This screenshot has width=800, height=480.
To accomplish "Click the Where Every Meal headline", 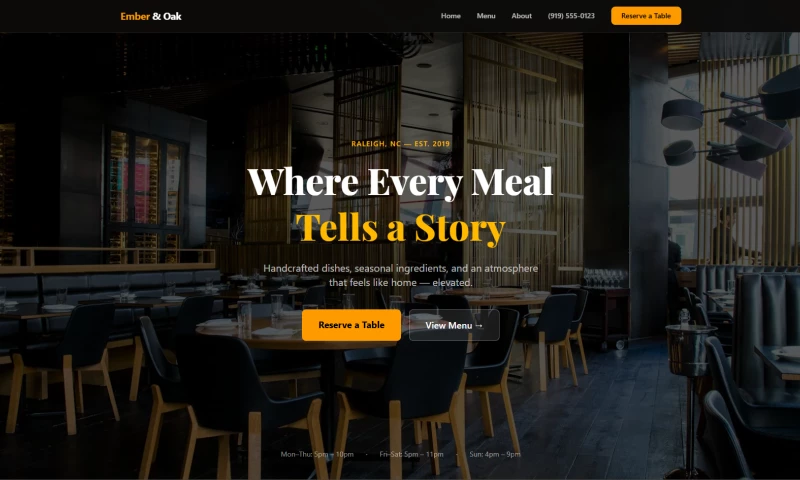I will tap(400, 182).
